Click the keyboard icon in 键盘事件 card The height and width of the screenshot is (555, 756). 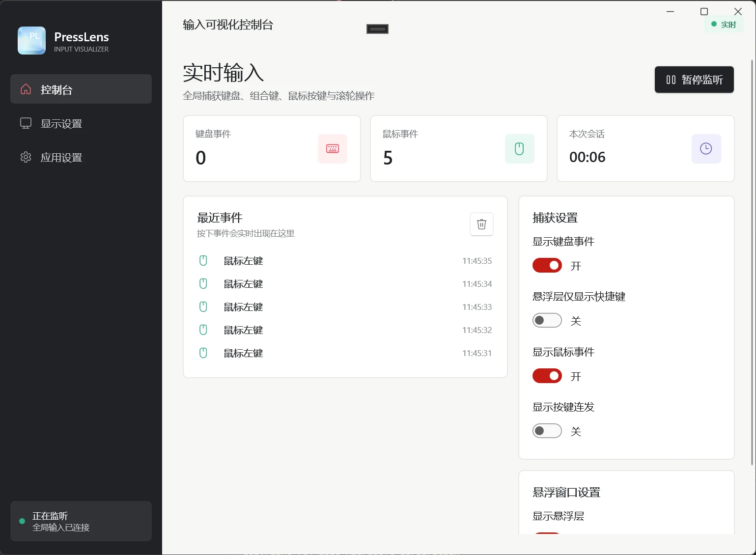click(333, 149)
